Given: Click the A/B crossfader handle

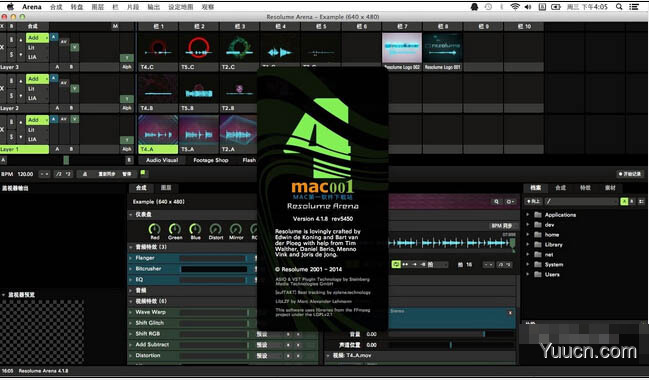Looking at the screenshot, I should coord(66,160).
